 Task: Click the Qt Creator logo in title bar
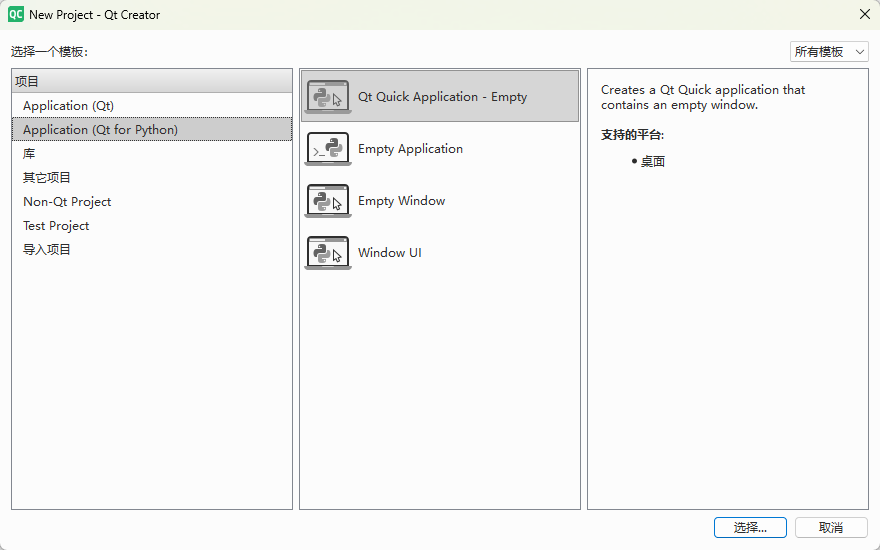tap(16, 15)
